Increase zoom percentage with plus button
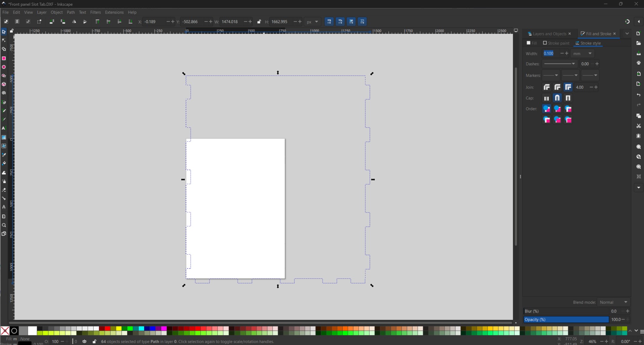Image resolution: width=644 pixels, height=345 pixels. (606, 341)
